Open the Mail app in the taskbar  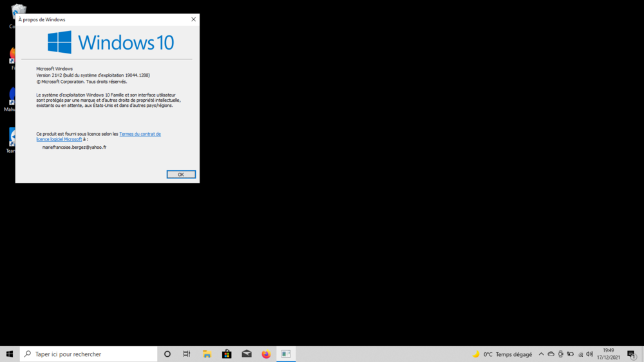247,354
